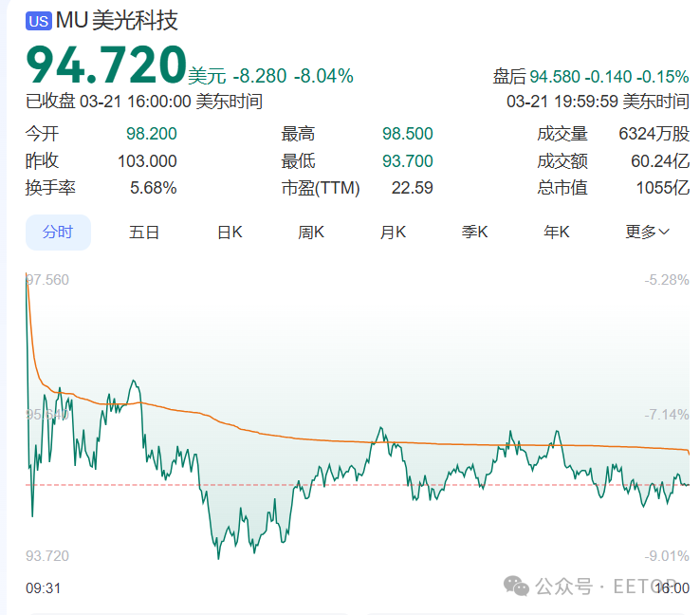Click the blue US market badge

38,21
